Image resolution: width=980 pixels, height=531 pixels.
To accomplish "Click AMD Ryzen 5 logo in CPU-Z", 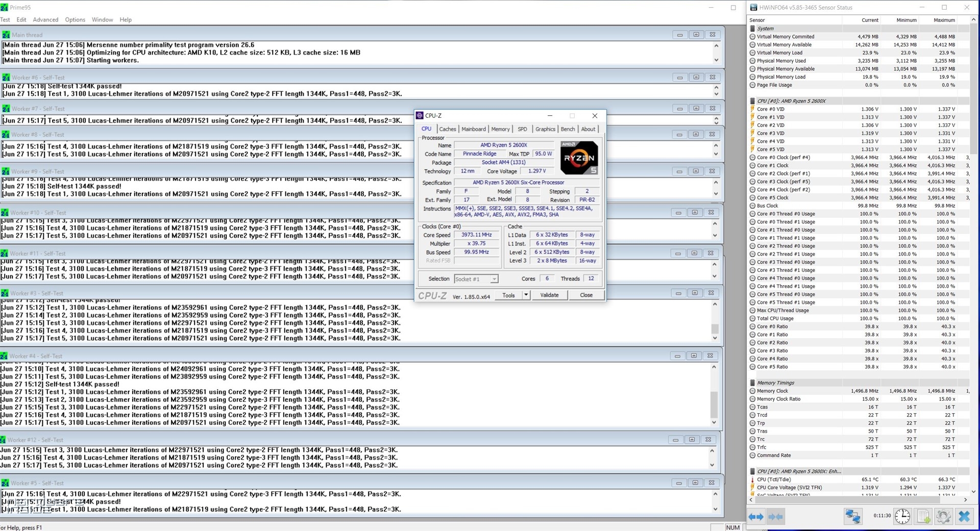I will tap(579, 158).
